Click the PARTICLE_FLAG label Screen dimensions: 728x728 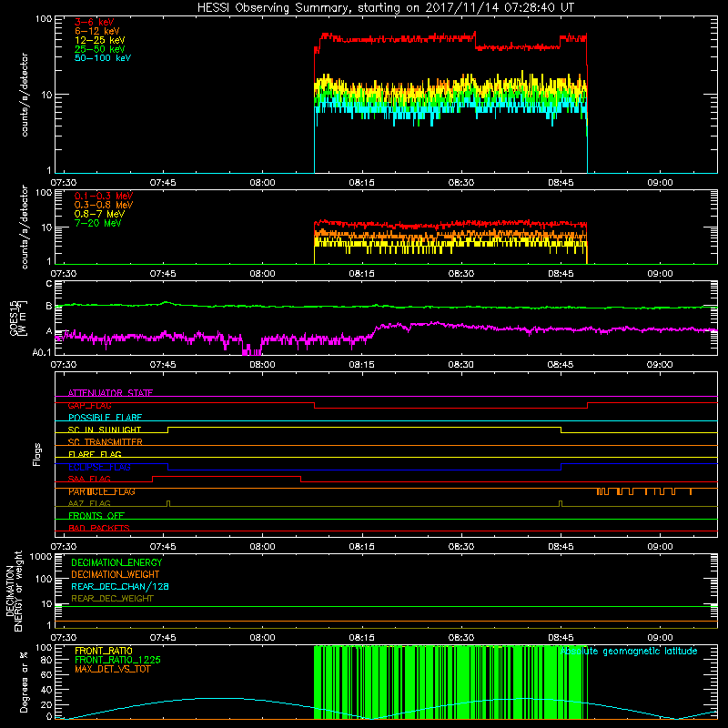pos(102,491)
